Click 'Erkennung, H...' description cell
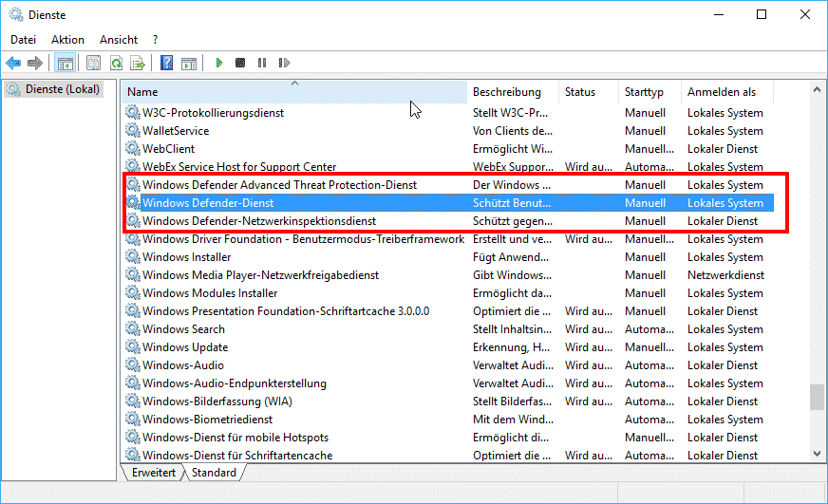The height and width of the screenshot is (504, 828). (x=511, y=346)
